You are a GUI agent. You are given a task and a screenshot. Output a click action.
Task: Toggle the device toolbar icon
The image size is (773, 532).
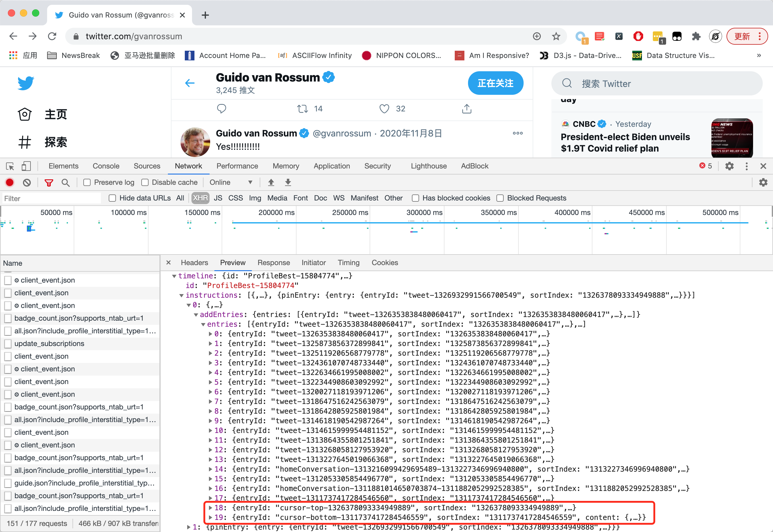click(26, 166)
